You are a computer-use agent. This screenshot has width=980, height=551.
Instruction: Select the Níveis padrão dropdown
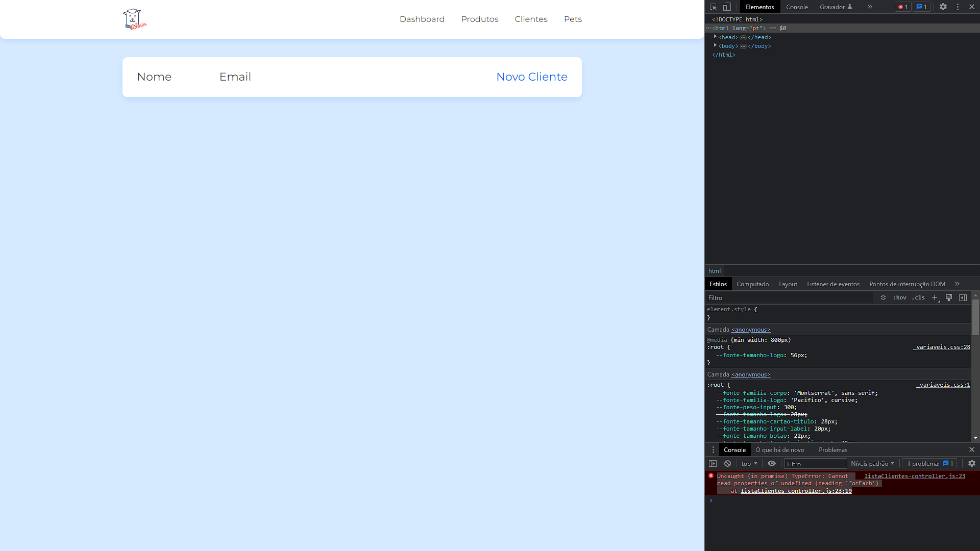tap(872, 463)
